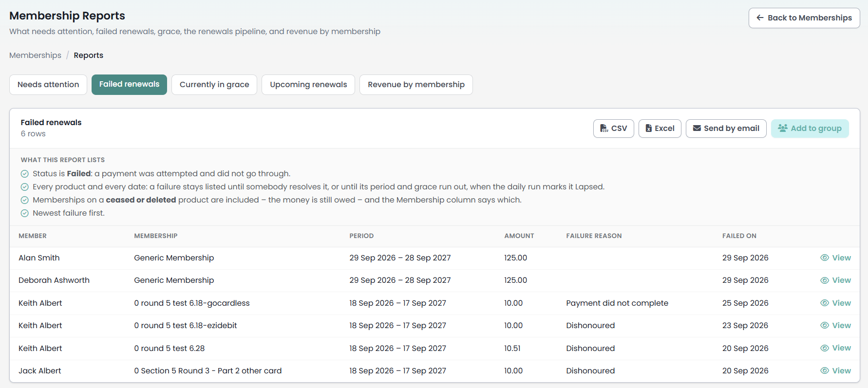This screenshot has width=868, height=388.
Task: Click the 'Payment did not complete' reason
Action: pos(617,303)
